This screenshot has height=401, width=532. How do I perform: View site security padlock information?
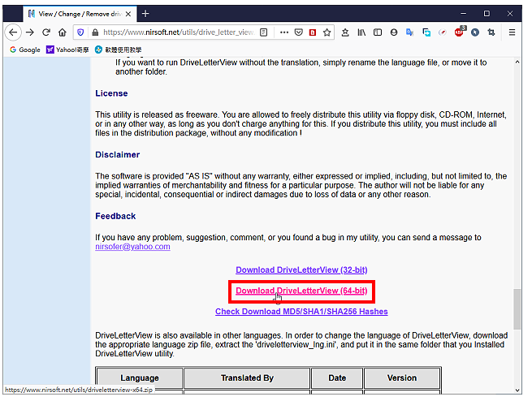click(95, 32)
